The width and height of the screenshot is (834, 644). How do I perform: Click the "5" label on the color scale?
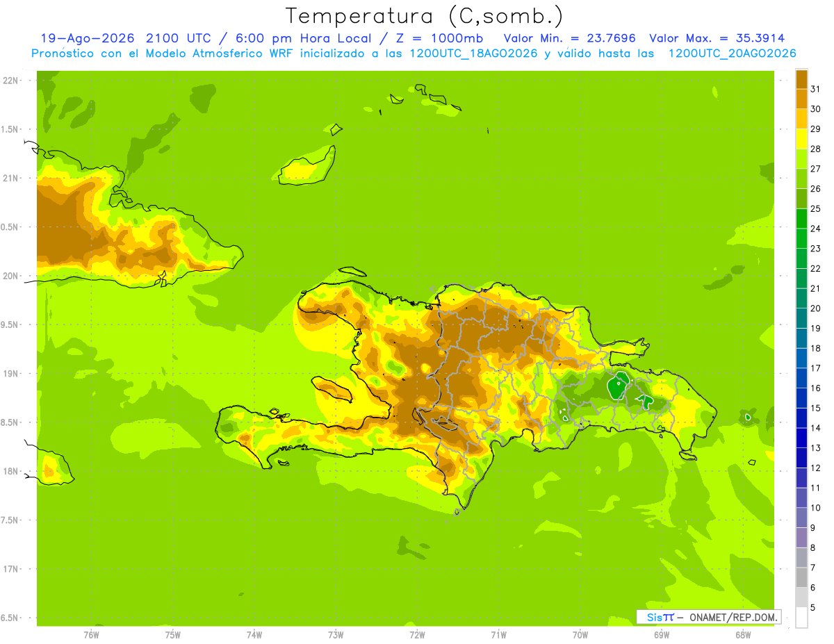point(813,608)
